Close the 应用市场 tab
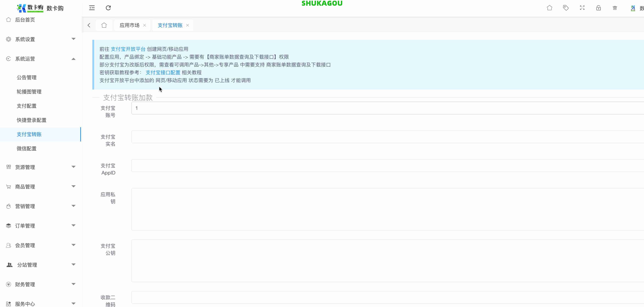This screenshot has width=644, height=307. pos(145,25)
